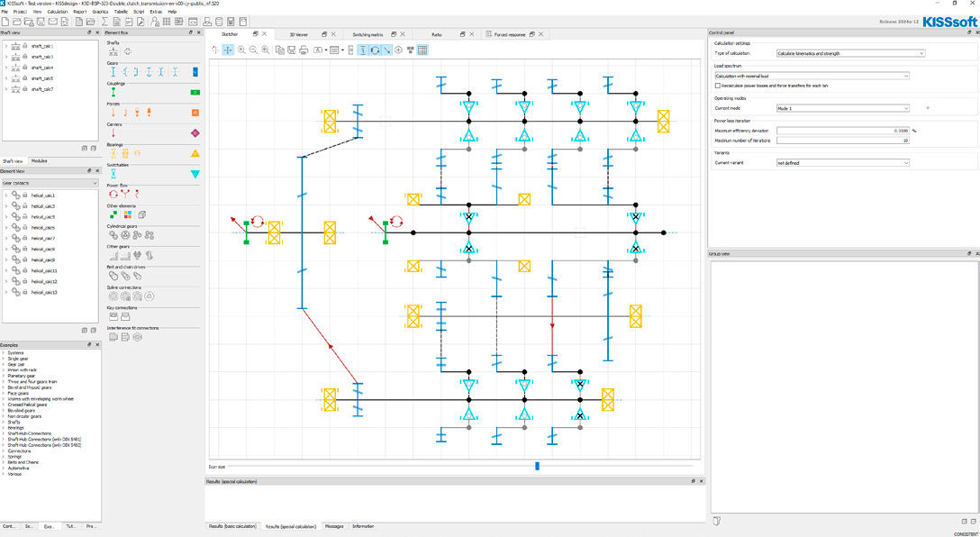Select the orange square forces icon in Element Box
The image size is (980, 537).
(195, 113)
